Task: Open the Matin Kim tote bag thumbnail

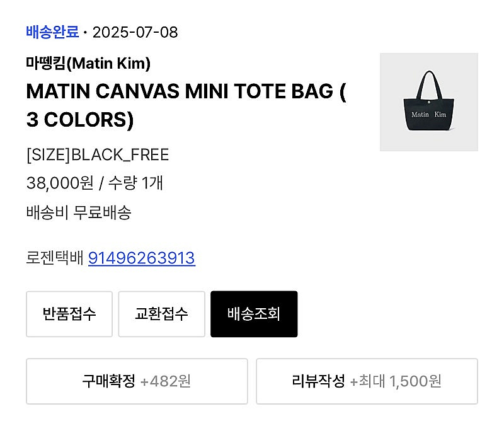Action: click(429, 102)
